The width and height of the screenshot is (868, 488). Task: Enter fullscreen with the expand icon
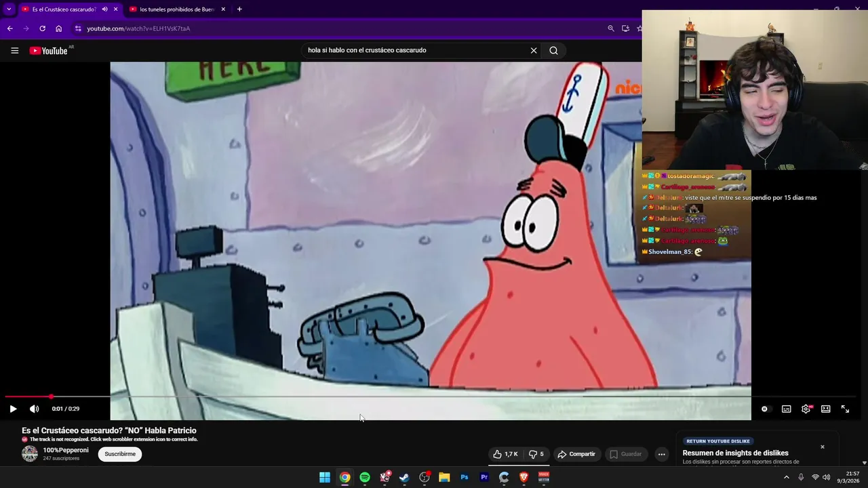(846, 409)
